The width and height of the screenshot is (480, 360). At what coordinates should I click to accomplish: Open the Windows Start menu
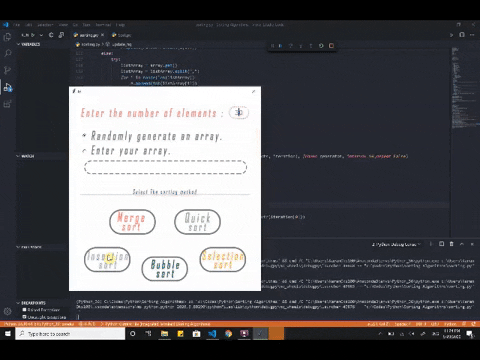[7, 333]
